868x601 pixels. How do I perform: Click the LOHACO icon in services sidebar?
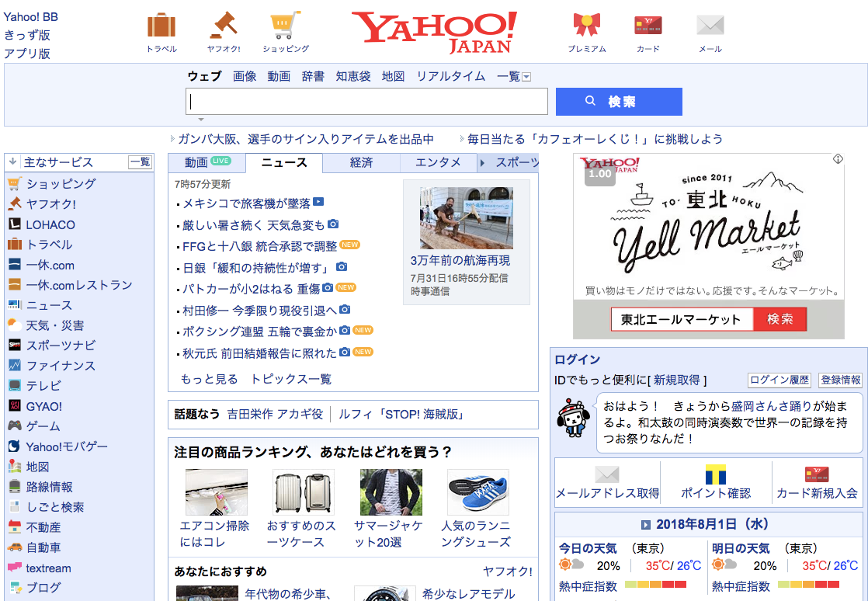[15, 224]
